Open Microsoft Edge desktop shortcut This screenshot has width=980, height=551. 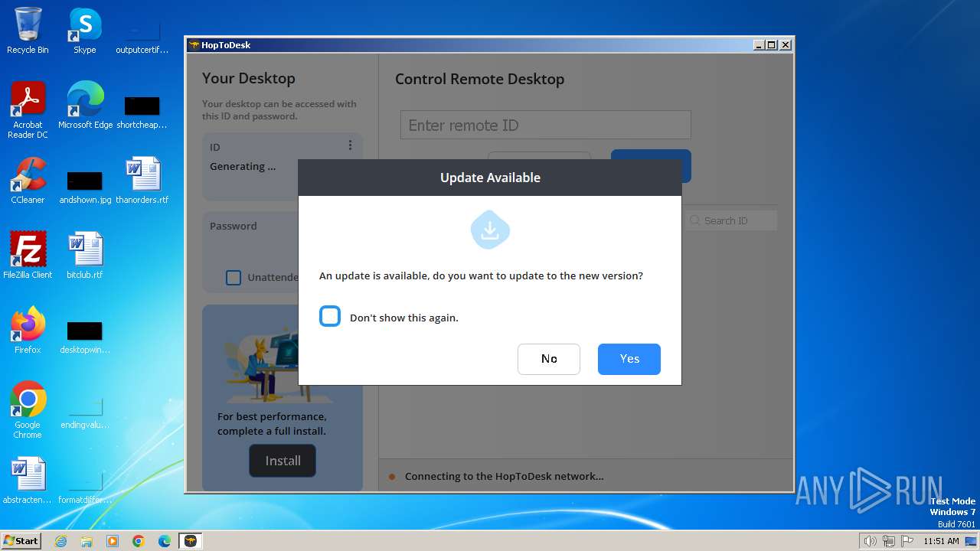click(x=85, y=106)
